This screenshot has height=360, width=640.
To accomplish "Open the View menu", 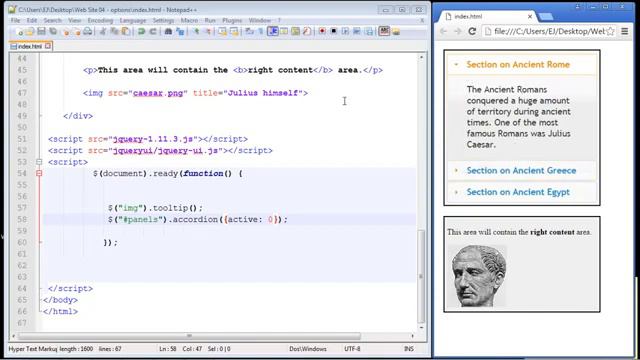I will pyautogui.click(x=74, y=20).
